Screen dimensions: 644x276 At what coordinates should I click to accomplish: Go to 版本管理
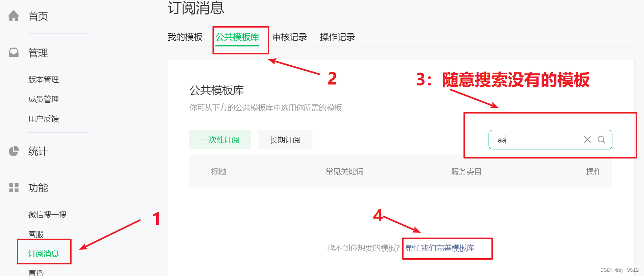point(44,80)
